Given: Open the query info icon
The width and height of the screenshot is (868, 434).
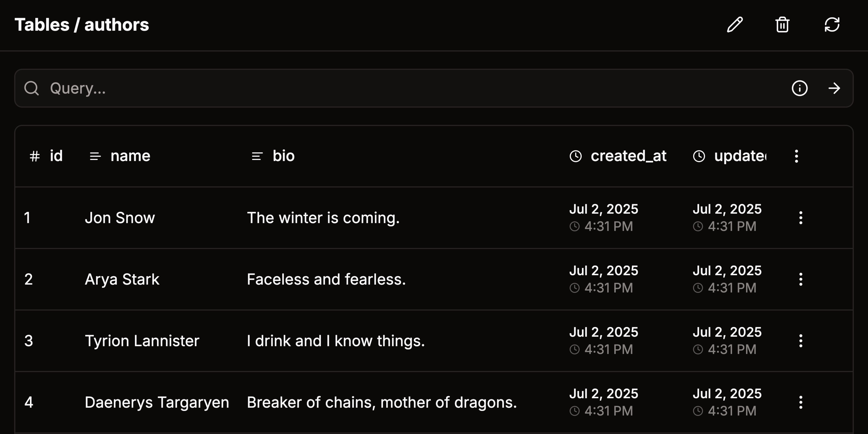Looking at the screenshot, I should 800,88.
